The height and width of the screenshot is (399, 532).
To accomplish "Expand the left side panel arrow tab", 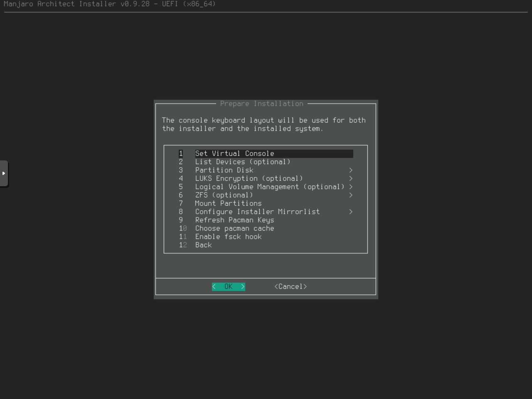I will pyautogui.click(x=4, y=173).
